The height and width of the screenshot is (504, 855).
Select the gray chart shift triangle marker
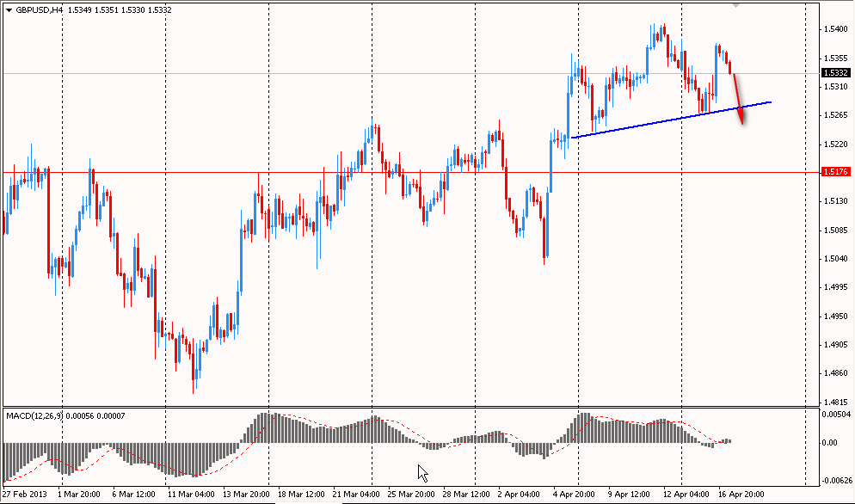(735, 5)
